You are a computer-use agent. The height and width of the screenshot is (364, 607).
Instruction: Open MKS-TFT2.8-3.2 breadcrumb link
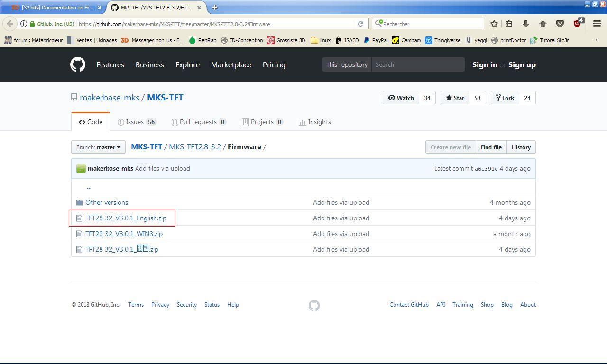195,146
